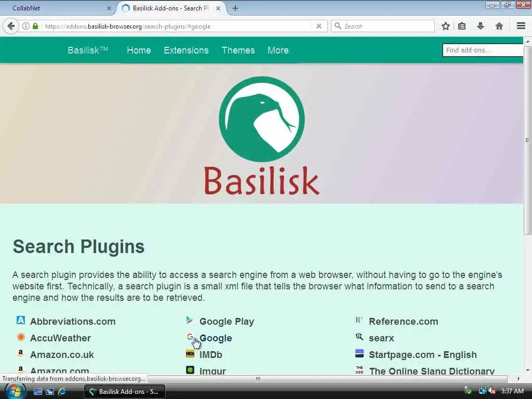The width and height of the screenshot is (532, 399).
Task: Click the muted volume tray icon
Action: 493,391
